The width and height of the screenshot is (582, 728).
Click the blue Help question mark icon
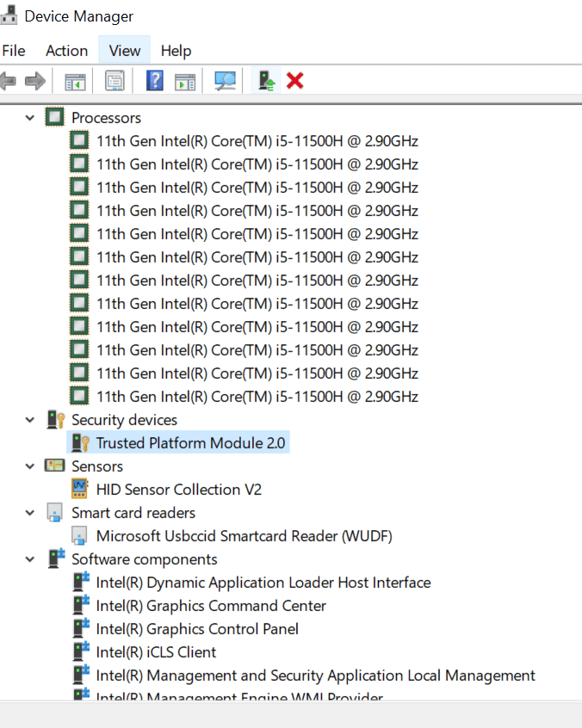155,81
